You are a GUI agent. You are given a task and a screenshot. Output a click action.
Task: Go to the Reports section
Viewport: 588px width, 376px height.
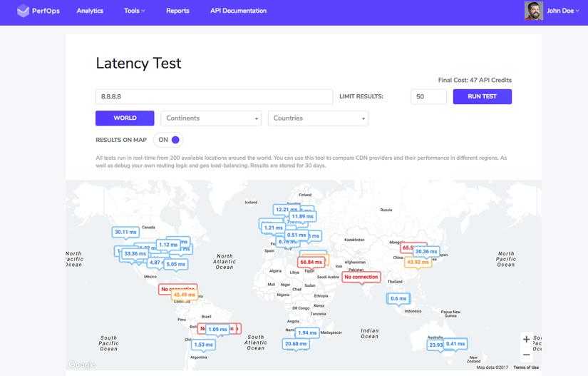(x=177, y=11)
